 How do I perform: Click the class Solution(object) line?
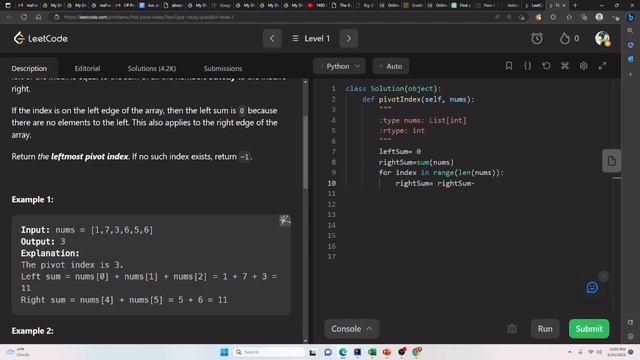coord(393,89)
